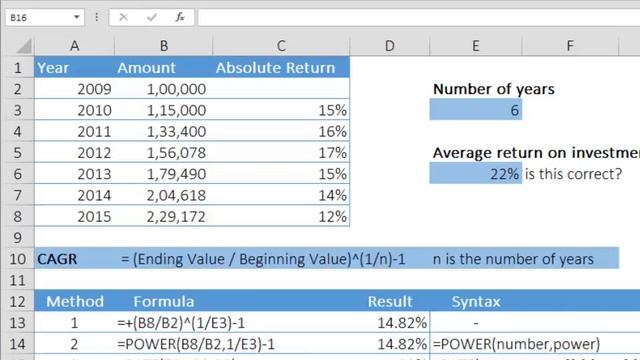The image size is (640, 360).
Task: Click the cell containing year 2009
Action: coord(74,89)
